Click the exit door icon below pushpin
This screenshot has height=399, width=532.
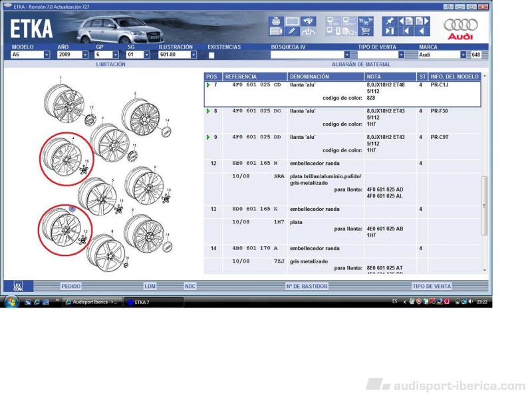click(x=390, y=31)
